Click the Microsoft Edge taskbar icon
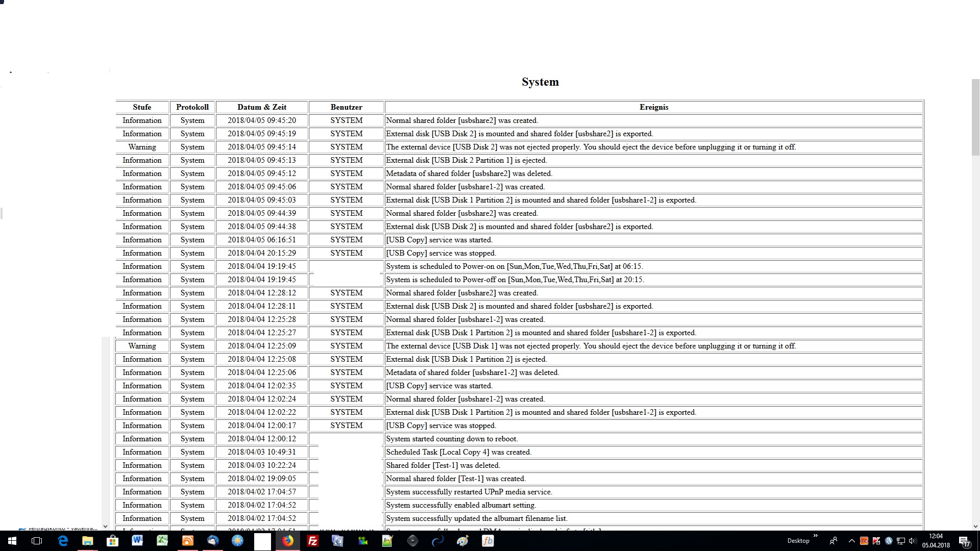 63,541
